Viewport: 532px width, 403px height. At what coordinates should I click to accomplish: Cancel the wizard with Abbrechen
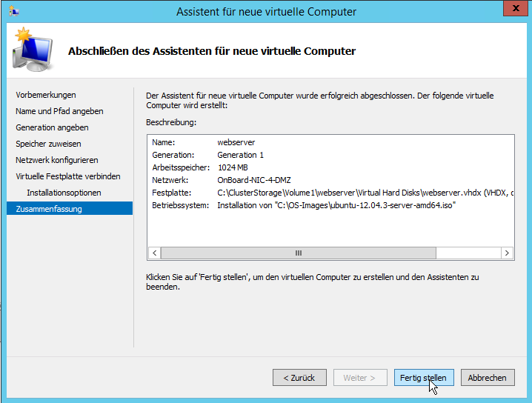[x=488, y=378]
